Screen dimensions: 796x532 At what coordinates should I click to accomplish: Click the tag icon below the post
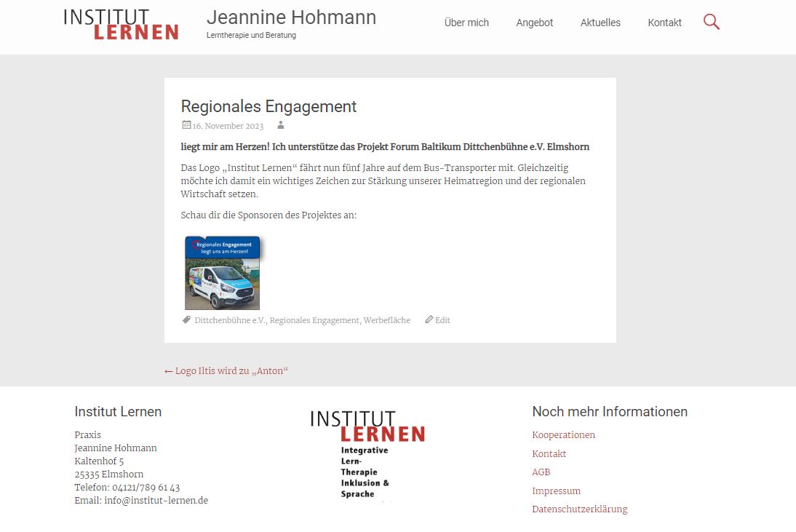(x=186, y=319)
